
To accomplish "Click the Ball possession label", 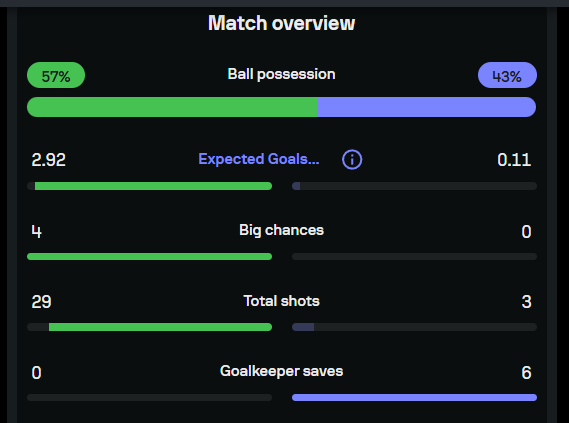I will click(x=281, y=74).
